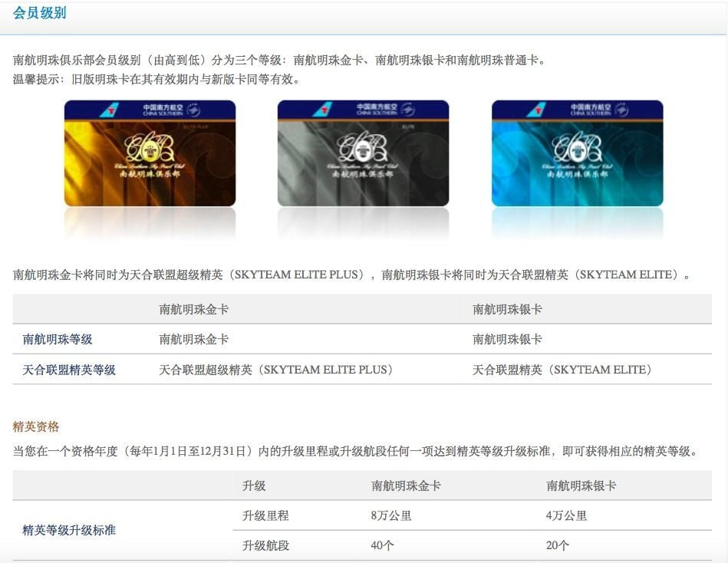
Task: Click the 精英等级升级标准 row label
Action: pos(69,530)
